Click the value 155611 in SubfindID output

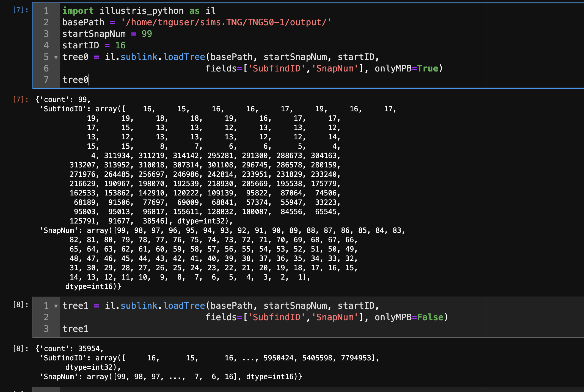[186, 212]
